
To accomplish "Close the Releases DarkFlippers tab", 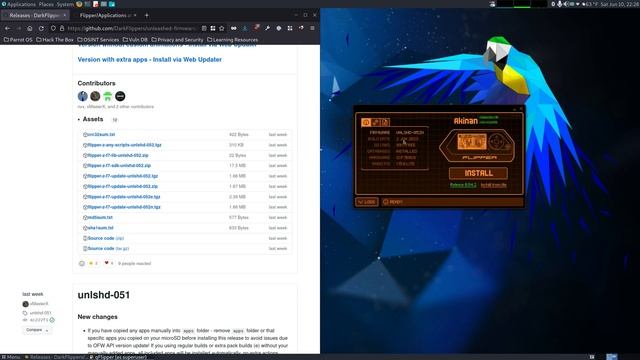I will pyautogui.click(x=64, y=16).
